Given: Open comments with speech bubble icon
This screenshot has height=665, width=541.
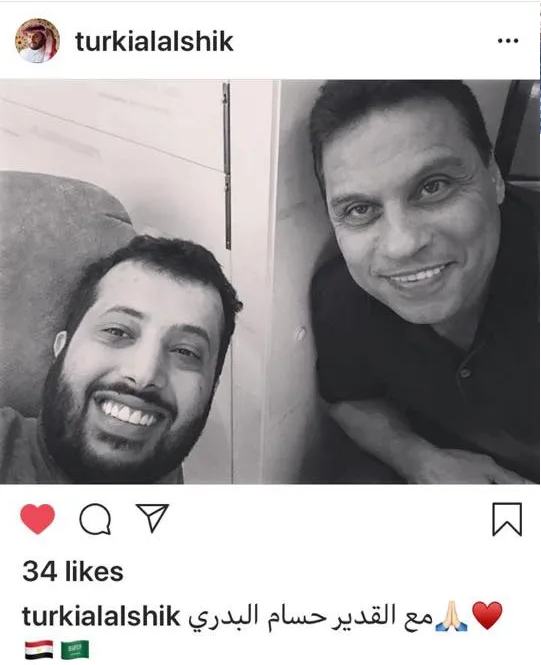Looking at the screenshot, I should (96, 518).
